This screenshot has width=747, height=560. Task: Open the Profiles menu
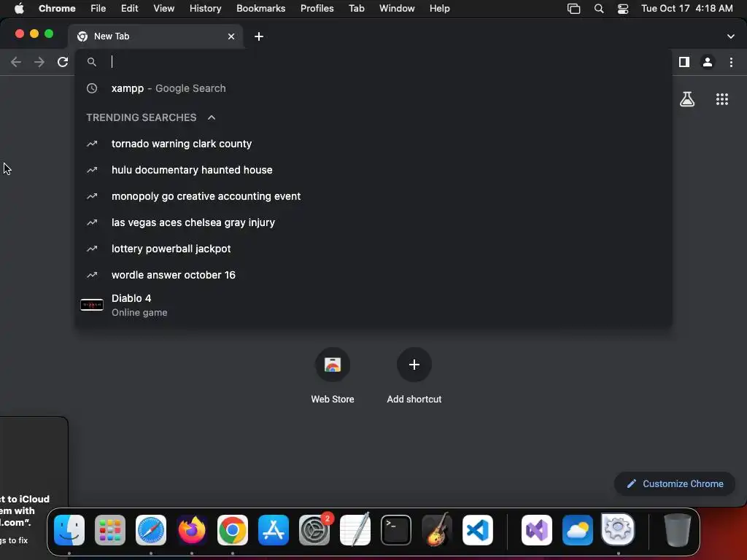[x=317, y=9]
